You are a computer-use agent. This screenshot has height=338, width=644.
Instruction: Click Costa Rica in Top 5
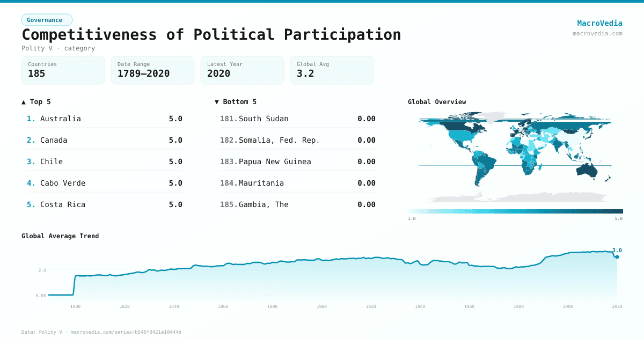(x=63, y=204)
